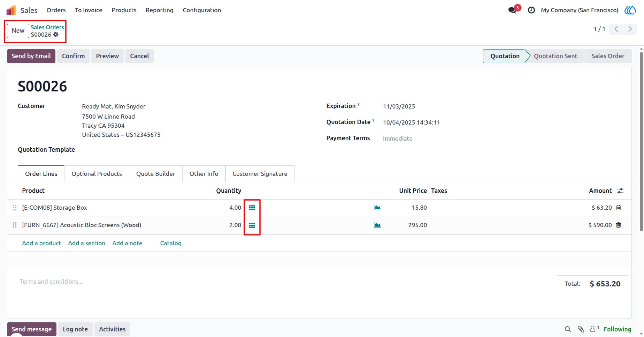
Task: Go to next record arrow
Action: 630,29
